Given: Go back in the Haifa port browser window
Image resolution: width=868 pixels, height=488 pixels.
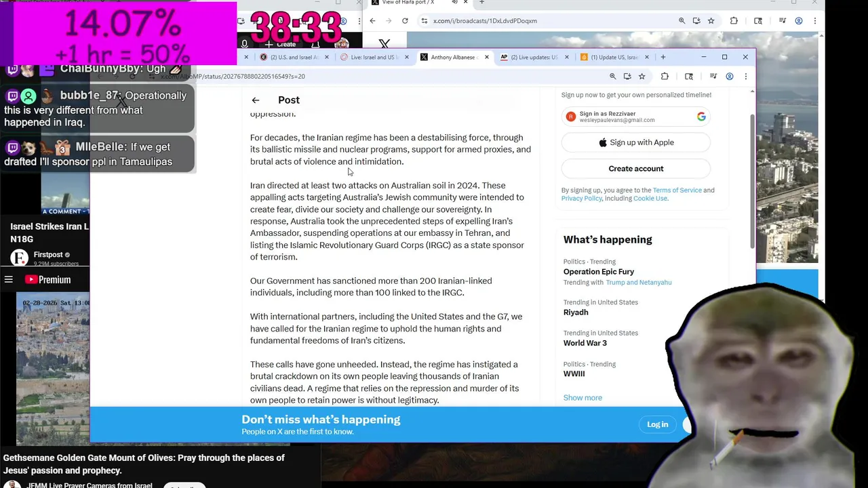Looking at the screenshot, I should (372, 21).
